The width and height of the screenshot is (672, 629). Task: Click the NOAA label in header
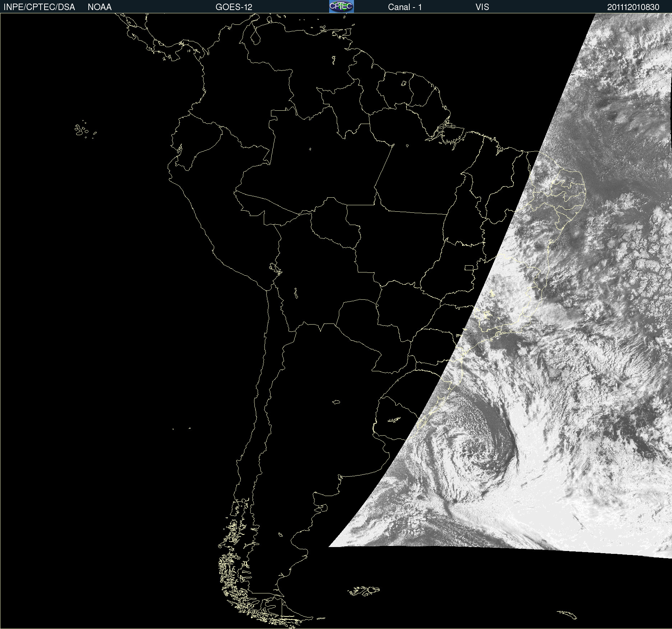pos(100,7)
